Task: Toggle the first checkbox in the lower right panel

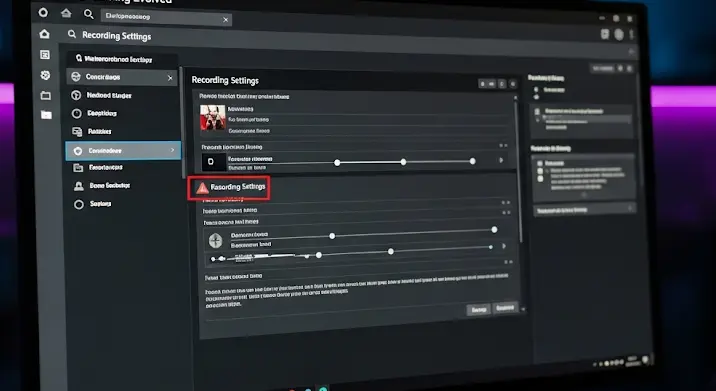Action: click(x=540, y=164)
